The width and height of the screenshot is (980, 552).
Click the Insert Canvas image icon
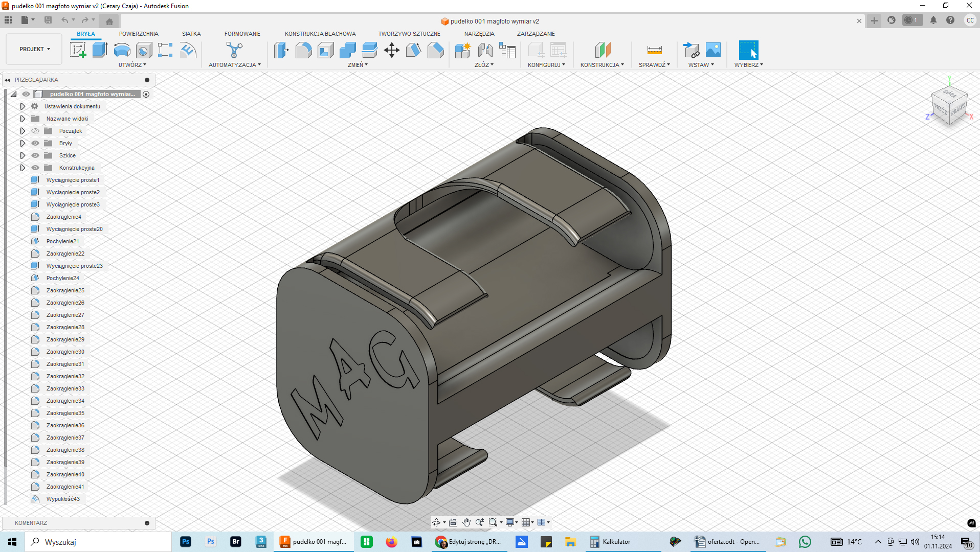pos(713,50)
